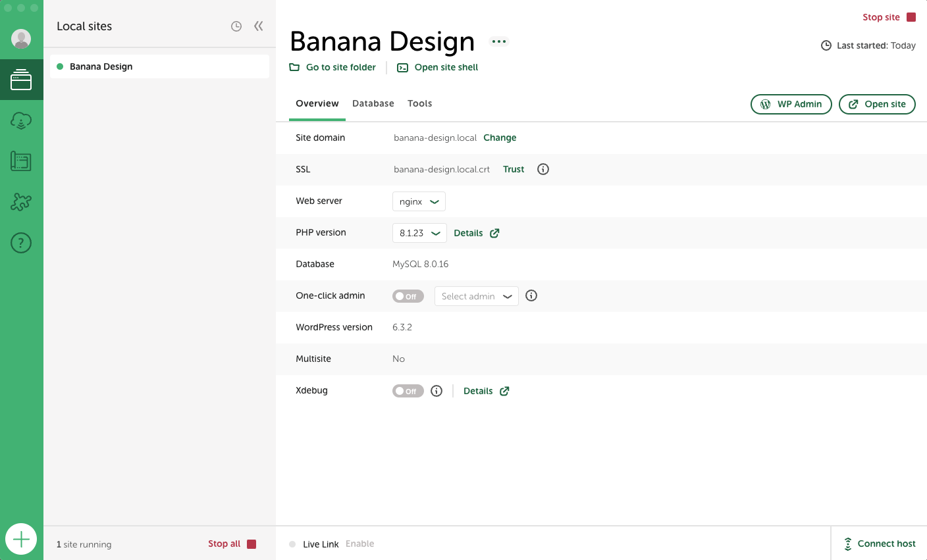Image resolution: width=927 pixels, height=560 pixels.
Task: Click the Connect host button
Action: click(x=879, y=544)
